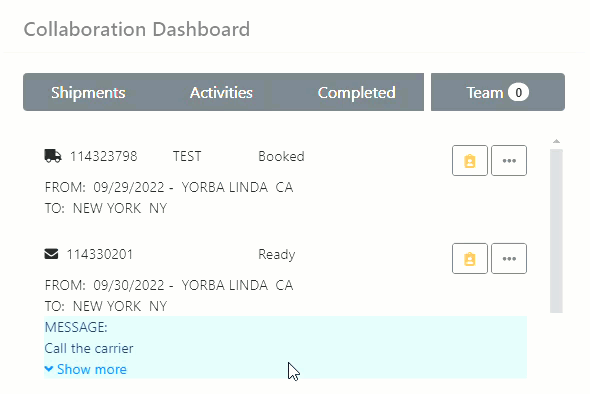Image resolution: width=590 pixels, height=394 pixels.
Task: Open more options for shipment 114330201
Action: (x=509, y=259)
